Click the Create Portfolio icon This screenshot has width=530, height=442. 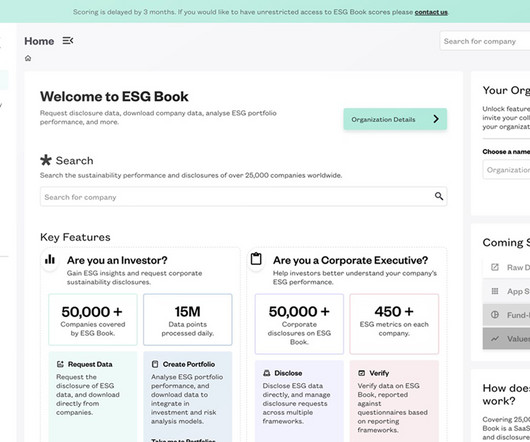point(155,364)
